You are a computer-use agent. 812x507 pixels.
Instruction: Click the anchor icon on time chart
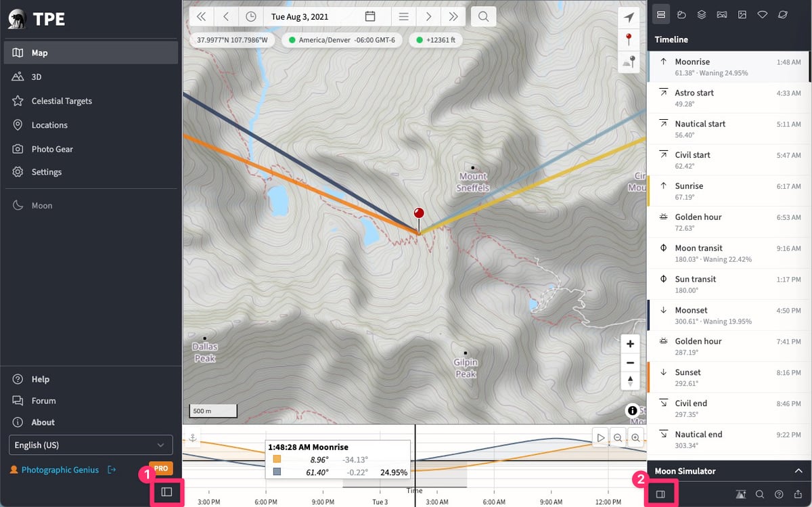point(192,438)
